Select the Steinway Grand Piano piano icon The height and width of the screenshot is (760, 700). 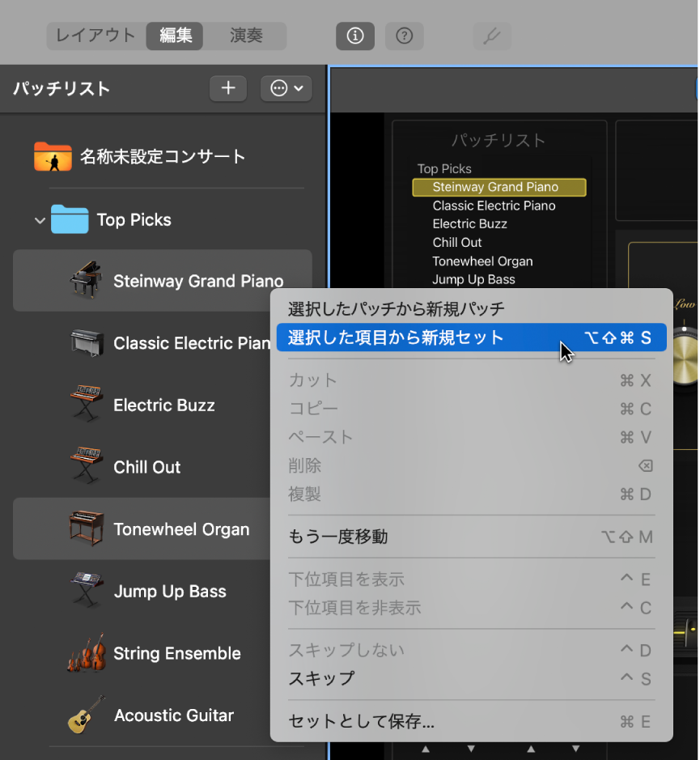click(x=86, y=281)
